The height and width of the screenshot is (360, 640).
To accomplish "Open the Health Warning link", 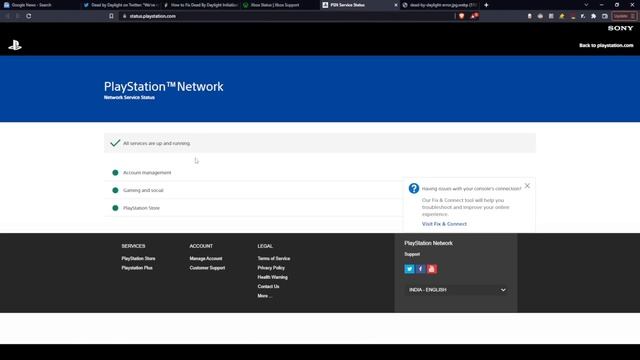I will tap(272, 277).
